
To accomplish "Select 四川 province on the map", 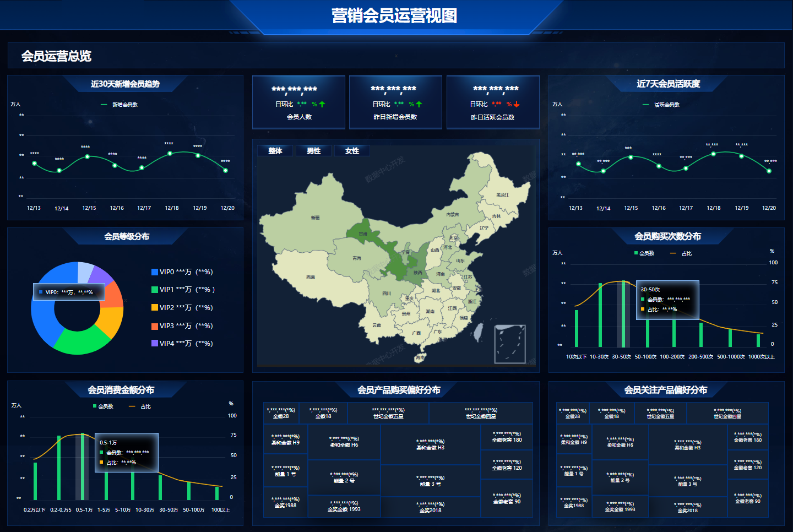I will pyautogui.click(x=386, y=294).
